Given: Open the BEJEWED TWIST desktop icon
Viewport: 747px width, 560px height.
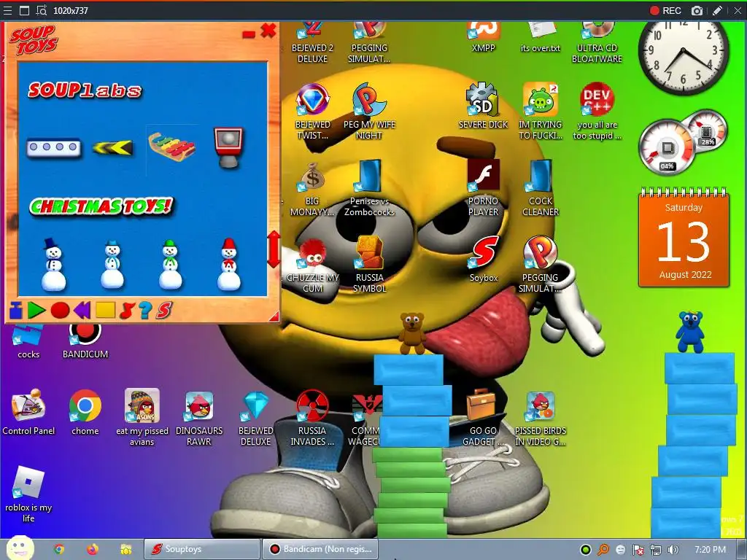Looking at the screenshot, I should (312, 112).
